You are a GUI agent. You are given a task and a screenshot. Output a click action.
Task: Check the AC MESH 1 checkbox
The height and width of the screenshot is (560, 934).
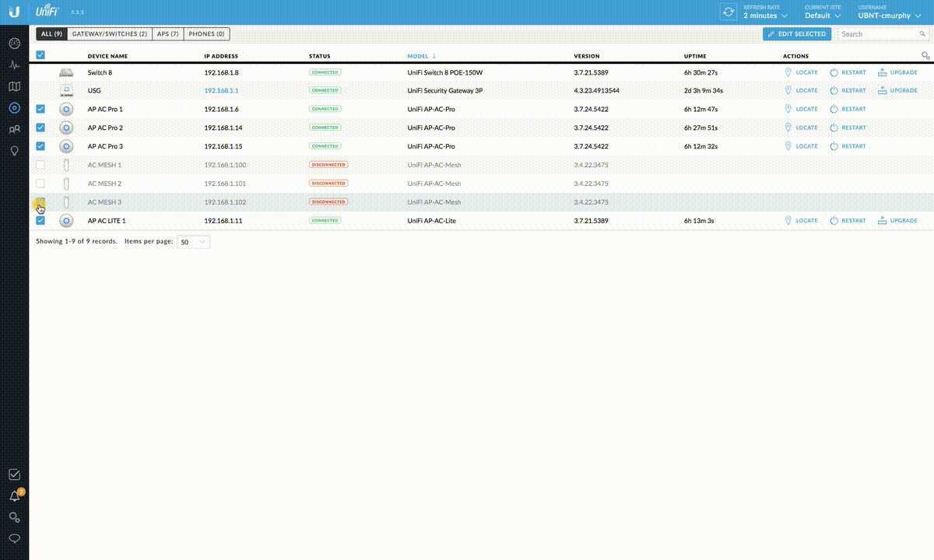(40, 165)
